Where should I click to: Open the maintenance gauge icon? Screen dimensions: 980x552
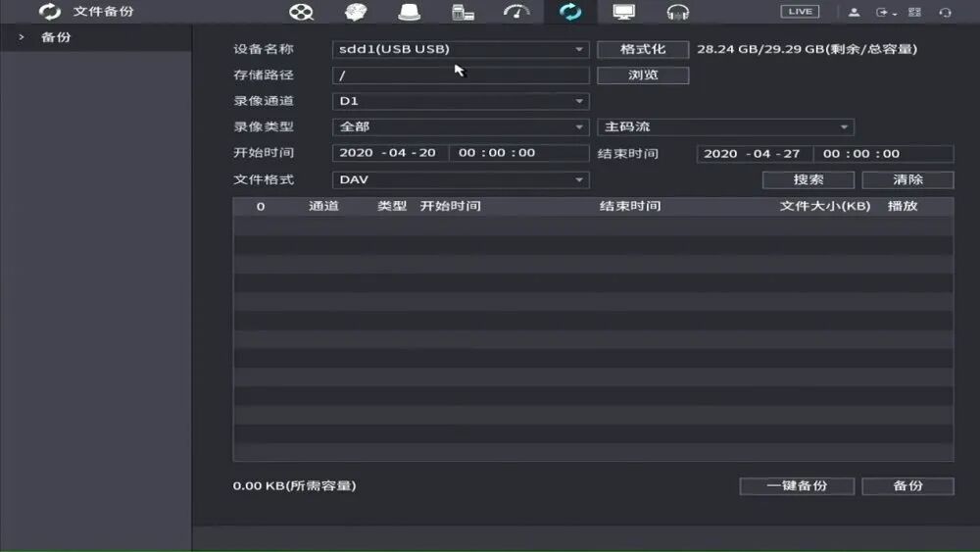[516, 12]
